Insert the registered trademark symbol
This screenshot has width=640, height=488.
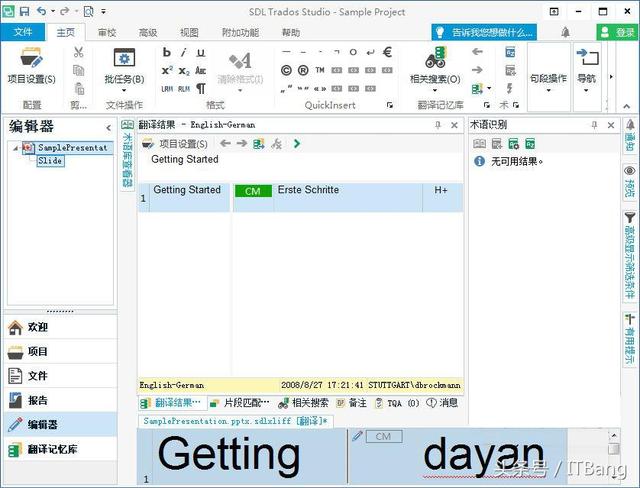pyautogui.click(x=303, y=70)
